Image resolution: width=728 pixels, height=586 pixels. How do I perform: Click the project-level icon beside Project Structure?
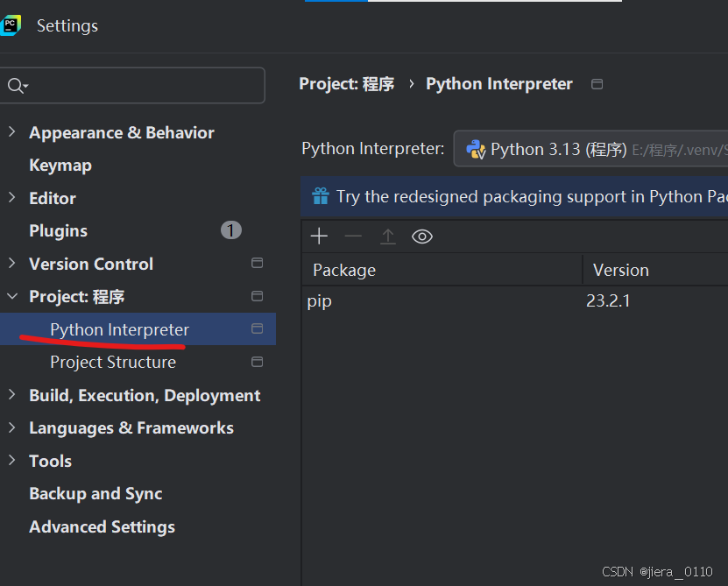pyautogui.click(x=257, y=362)
